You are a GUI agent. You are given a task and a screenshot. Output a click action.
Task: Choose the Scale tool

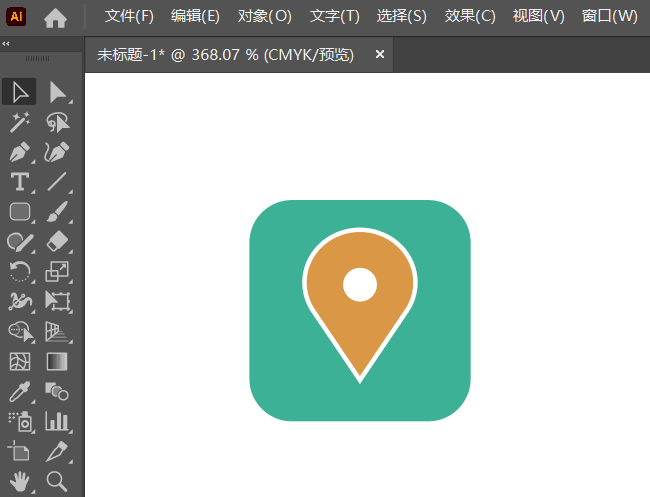57,272
